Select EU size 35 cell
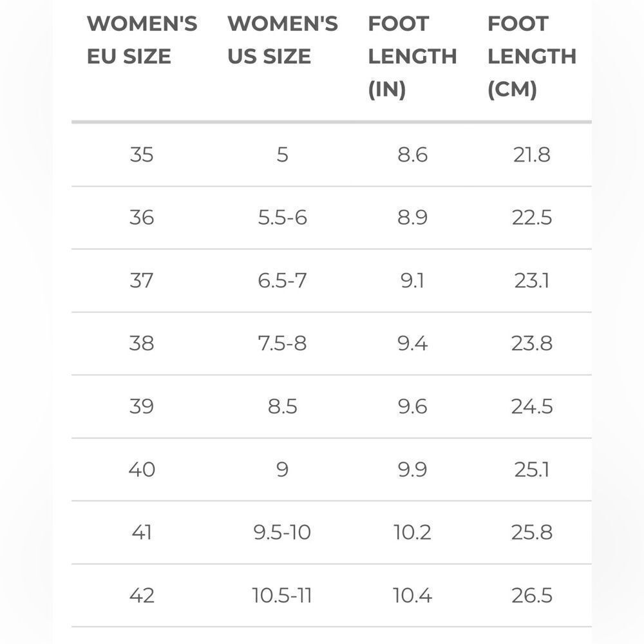The image size is (644, 644). coord(142,155)
